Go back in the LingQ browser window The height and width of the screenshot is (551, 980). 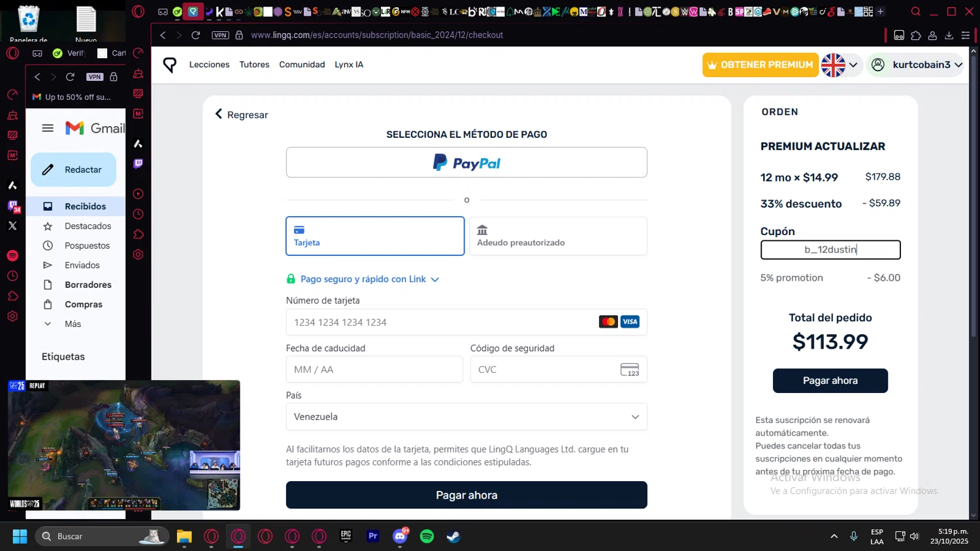click(163, 35)
